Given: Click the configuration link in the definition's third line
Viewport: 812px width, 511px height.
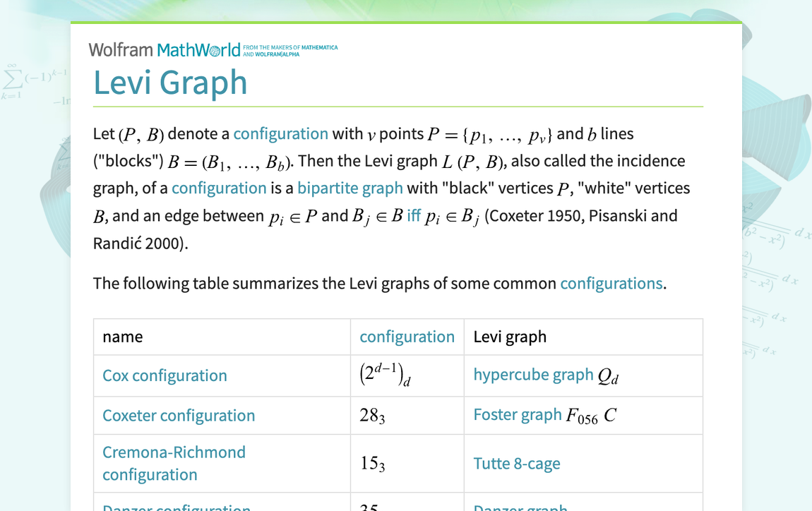Looking at the screenshot, I should coord(219,188).
